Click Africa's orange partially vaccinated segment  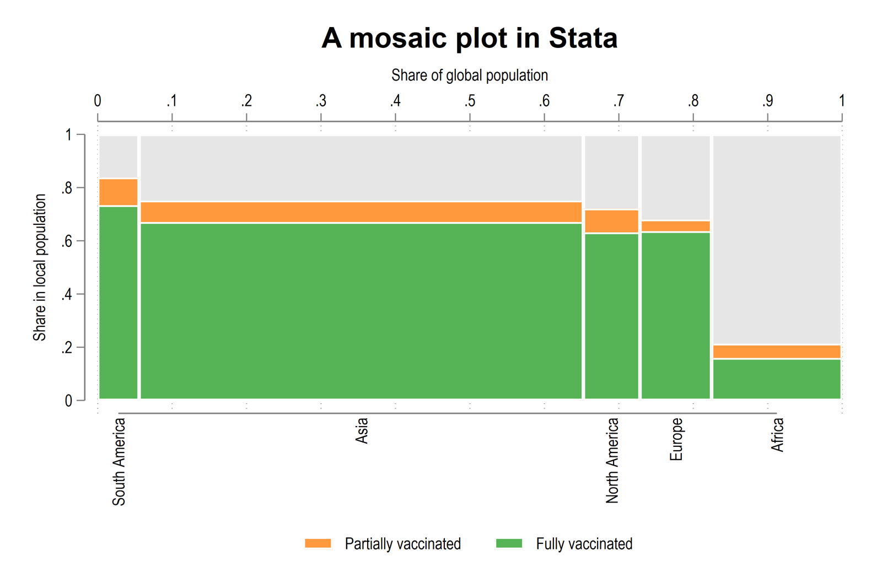pos(777,352)
